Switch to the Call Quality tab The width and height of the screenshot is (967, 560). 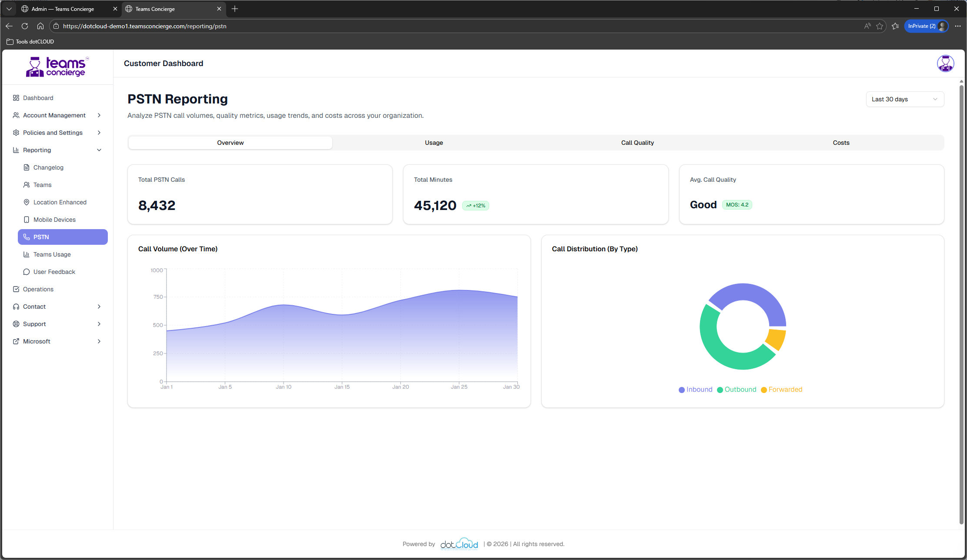pyautogui.click(x=637, y=143)
